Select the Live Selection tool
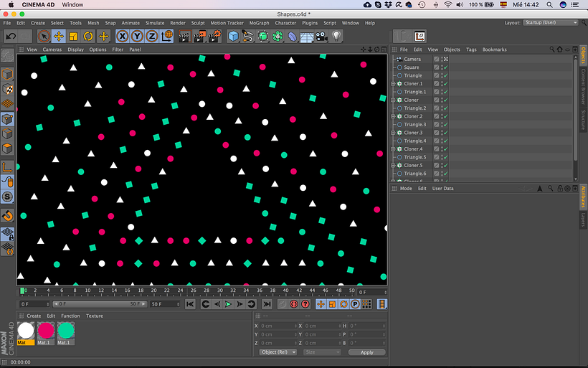Screen dimensions: 588x368 tap(44, 37)
